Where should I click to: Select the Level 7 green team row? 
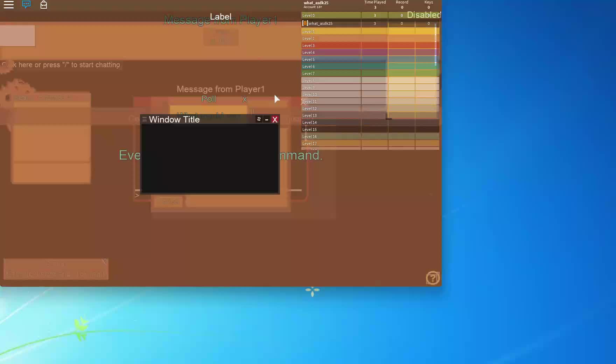[331, 73]
